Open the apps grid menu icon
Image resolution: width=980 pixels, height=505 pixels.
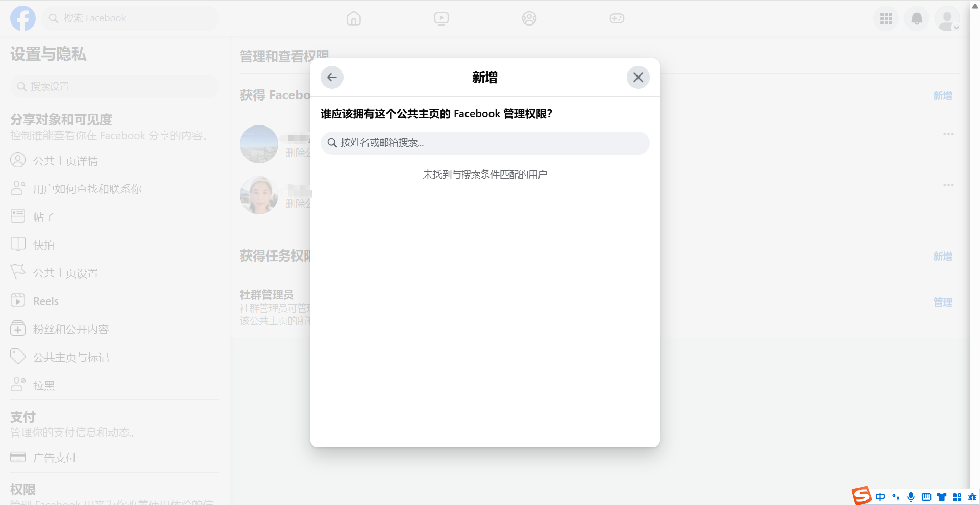886,19
